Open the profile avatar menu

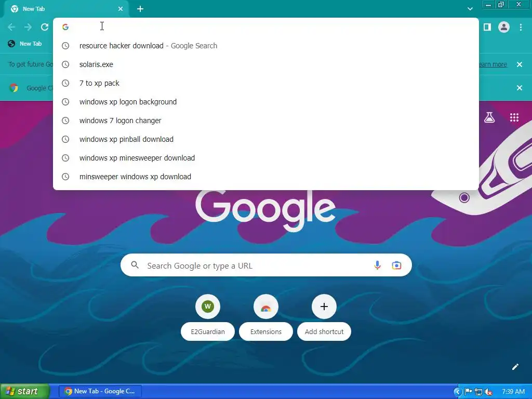coord(504,27)
